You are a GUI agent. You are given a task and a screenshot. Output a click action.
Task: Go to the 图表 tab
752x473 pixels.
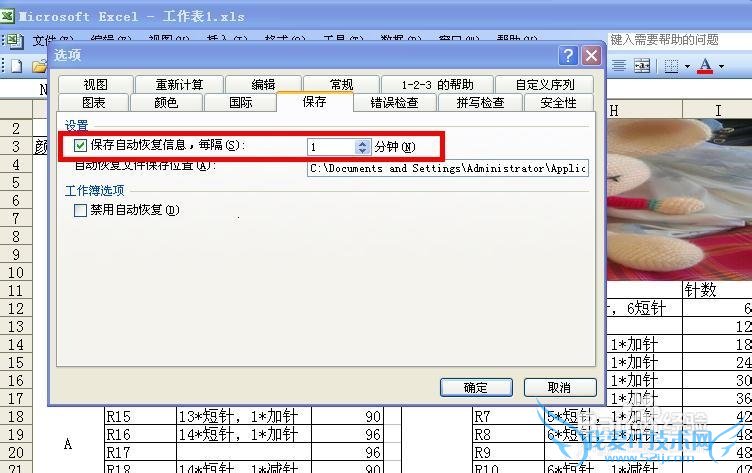point(94,103)
